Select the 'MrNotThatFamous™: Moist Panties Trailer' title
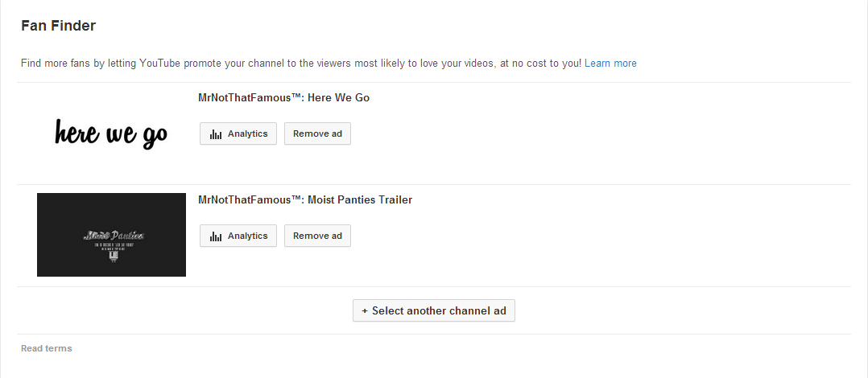 pyautogui.click(x=305, y=199)
